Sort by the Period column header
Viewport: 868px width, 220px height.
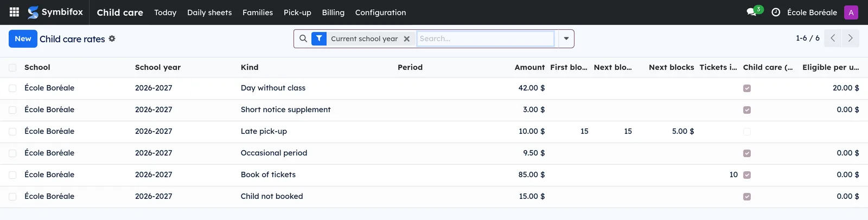point(410,67)
